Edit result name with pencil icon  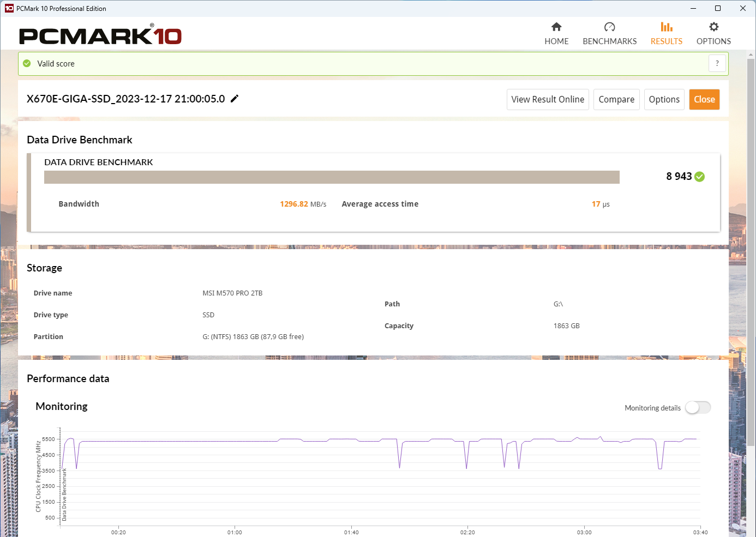tap(235, 99)
